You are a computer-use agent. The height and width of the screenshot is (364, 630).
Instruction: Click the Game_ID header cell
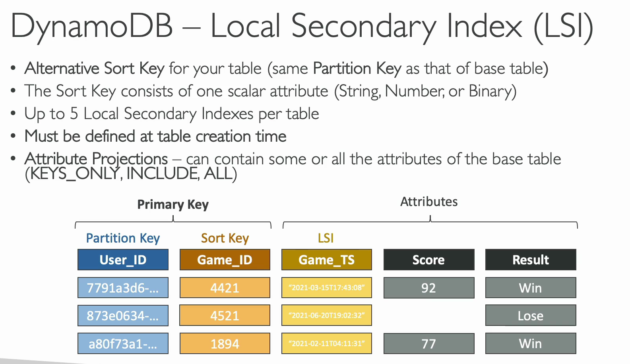225,260
